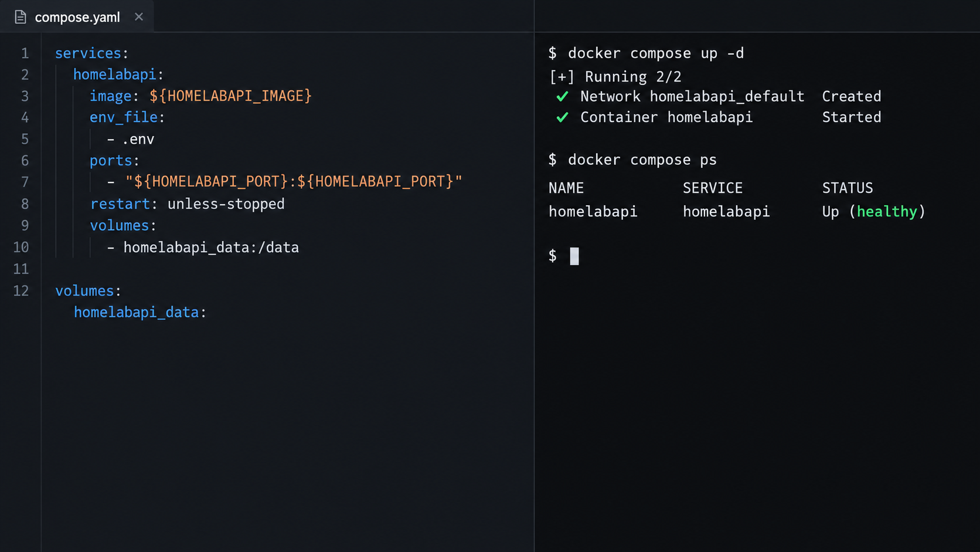
Task: Click 'homelabapi_data:/data' volume mapping
Action: (211, 248)
